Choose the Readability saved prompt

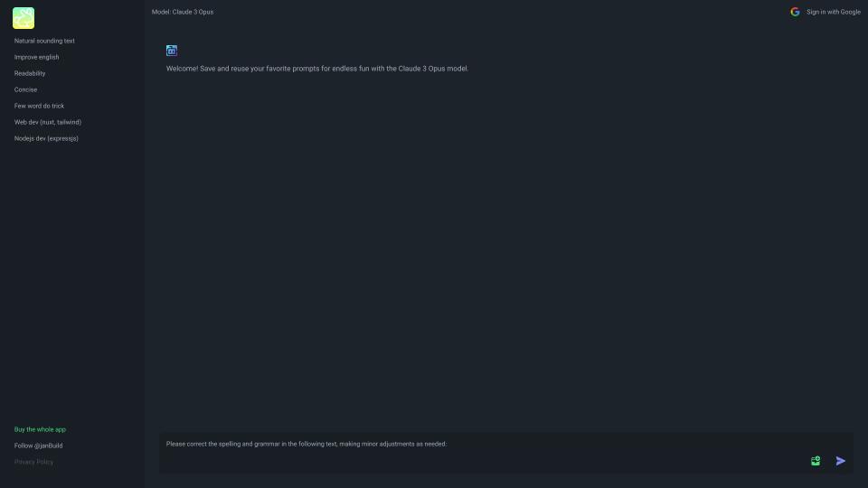pyautogui.click(x=30, y=73)
